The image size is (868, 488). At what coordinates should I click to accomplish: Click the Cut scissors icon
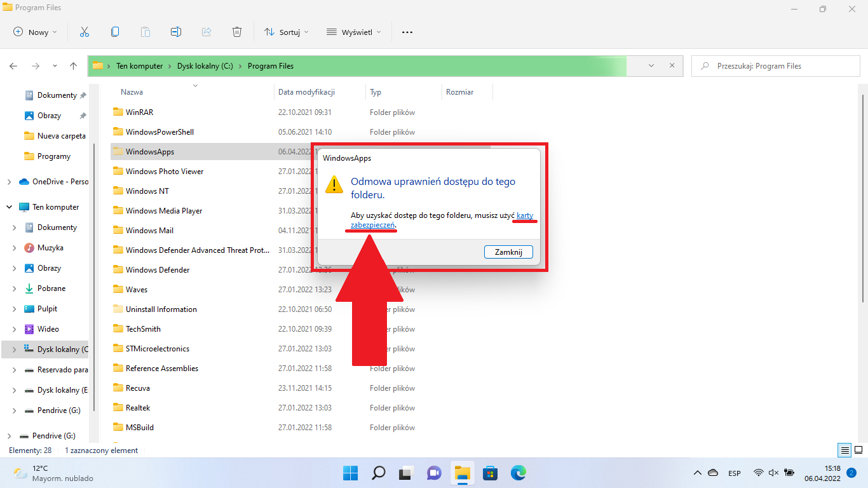(x=84, y=32)
